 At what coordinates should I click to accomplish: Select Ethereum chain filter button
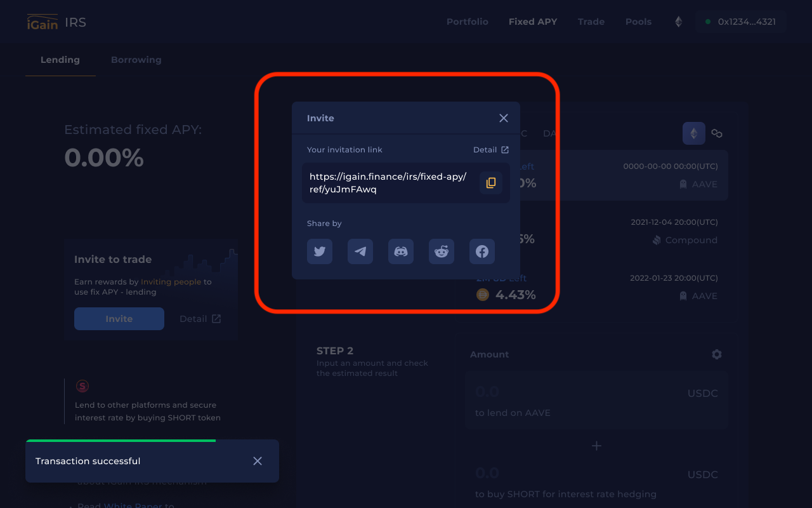[x=694, y=133]
